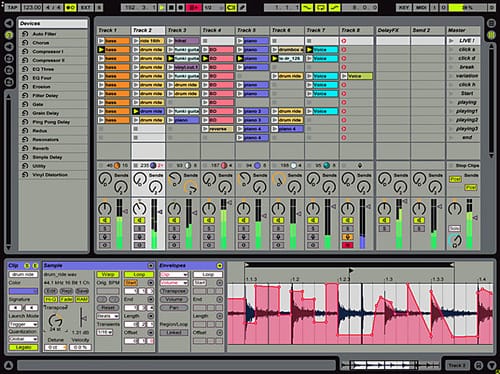
Task: Click the TAP tempo button
Action: tap(12, 7)
